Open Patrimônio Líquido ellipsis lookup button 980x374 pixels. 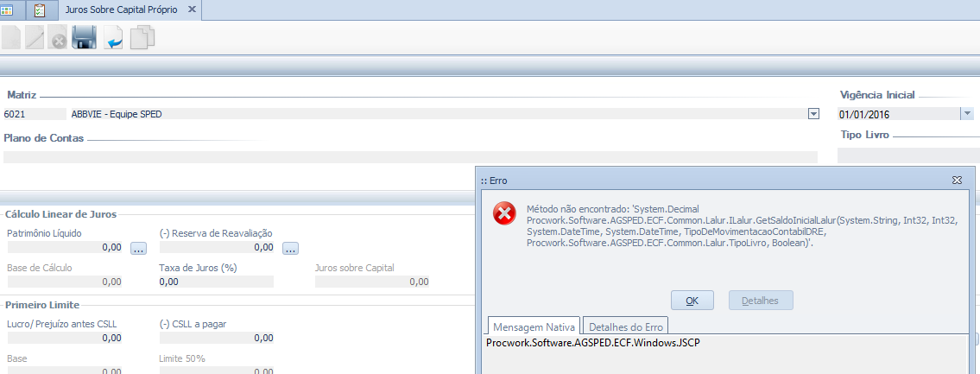(x=138, y=248)
